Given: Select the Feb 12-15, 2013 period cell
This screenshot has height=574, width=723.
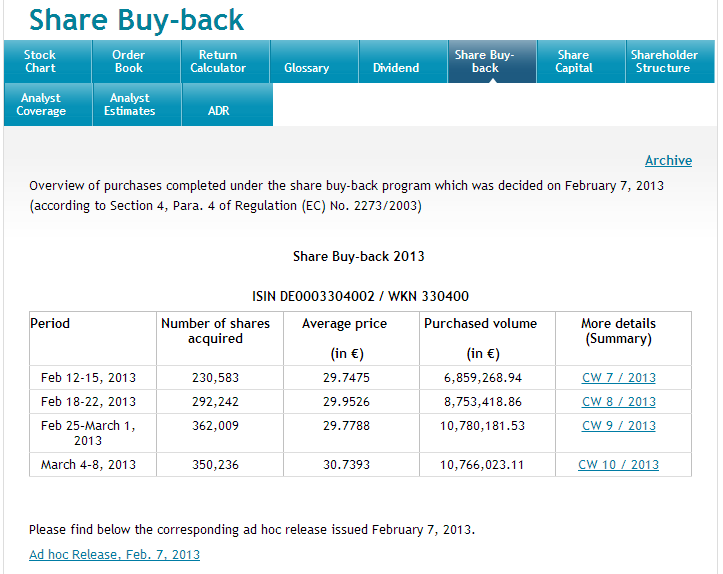Looking at the screenshot, I should click(88, 378).
